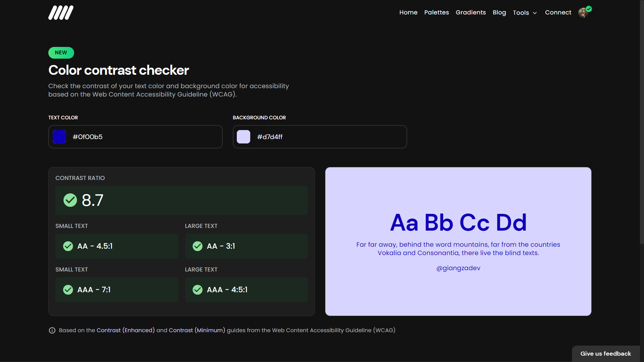Click the AAA - 4:5:1 large text result
This screenshot has height=362, width=644.
pos(247,290)
